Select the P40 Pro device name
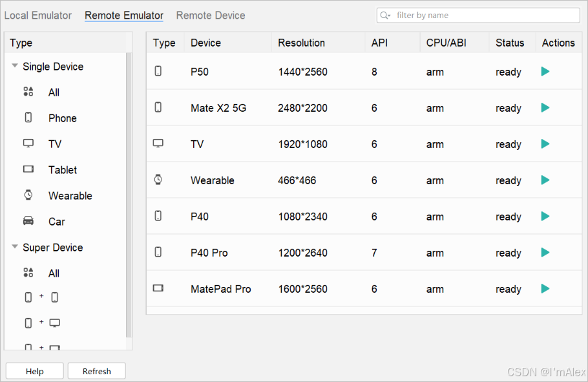Image resolution: width=588 pixels, height=382 pixels. point(209,253)
